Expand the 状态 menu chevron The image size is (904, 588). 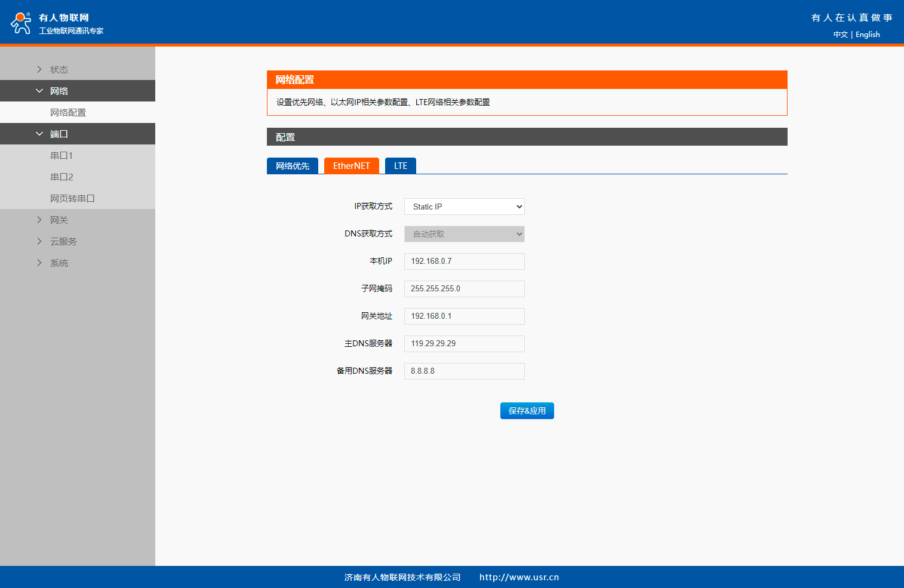39,69
